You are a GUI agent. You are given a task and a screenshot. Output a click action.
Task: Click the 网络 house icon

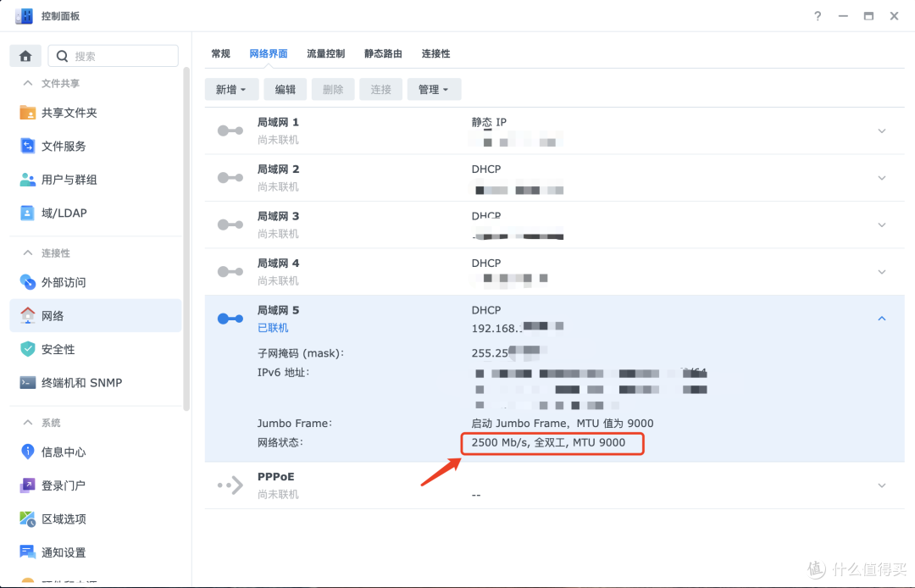27,315
